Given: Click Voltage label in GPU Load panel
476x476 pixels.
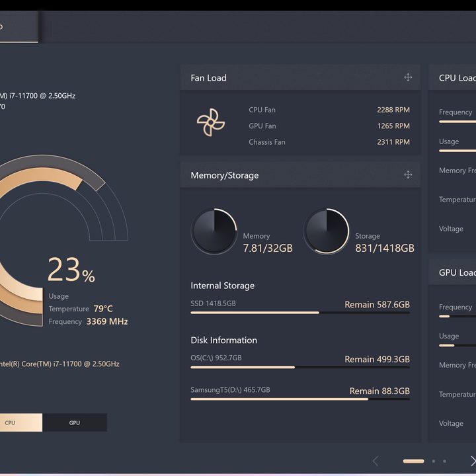Looking at the screenshot, I should point(451,424).
